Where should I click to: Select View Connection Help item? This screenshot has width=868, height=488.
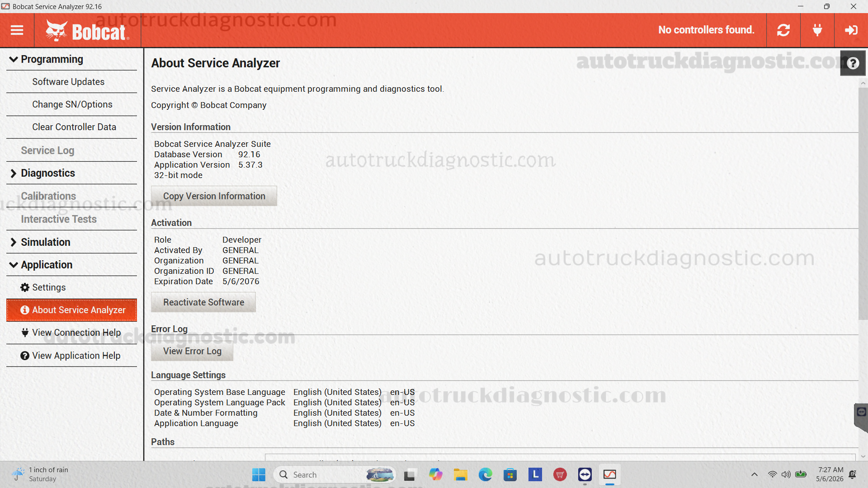click(71, 333)
